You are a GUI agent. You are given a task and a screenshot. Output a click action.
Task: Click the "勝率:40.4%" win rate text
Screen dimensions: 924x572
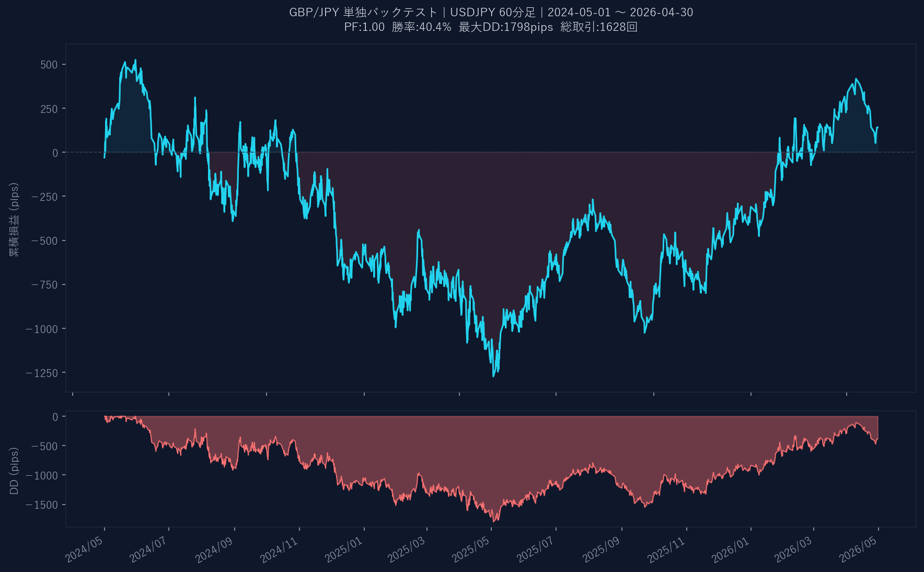[x=422, y=27]
